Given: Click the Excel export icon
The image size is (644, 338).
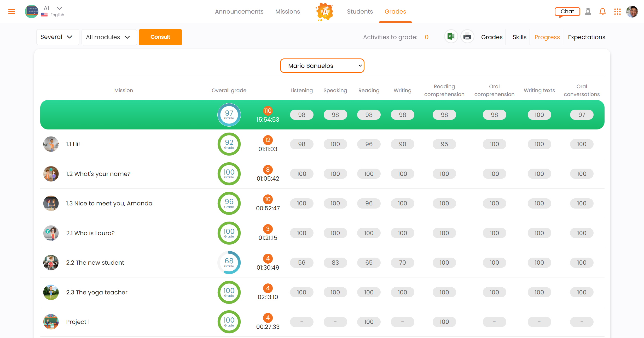Looking at the screenshot, I should coord(451,37).
